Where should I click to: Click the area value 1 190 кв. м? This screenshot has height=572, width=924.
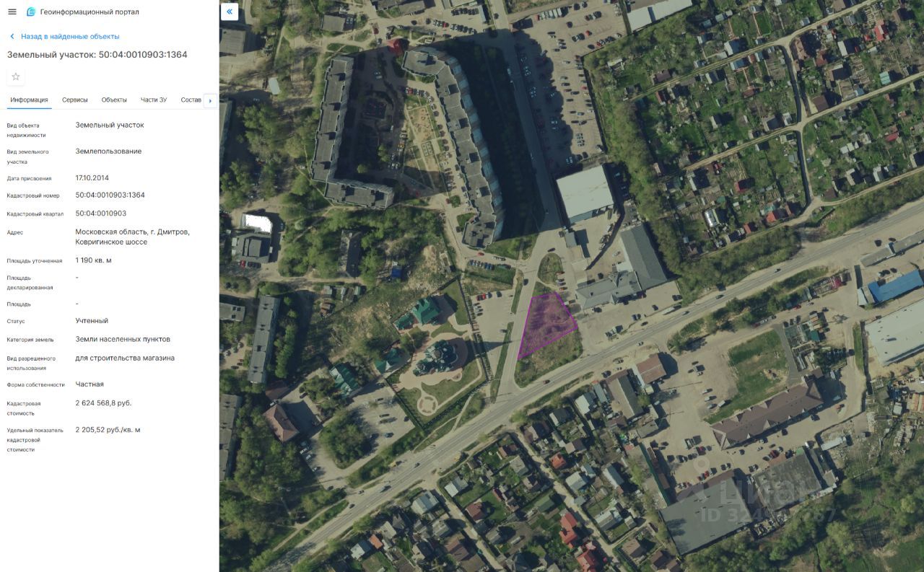(94, 260)
